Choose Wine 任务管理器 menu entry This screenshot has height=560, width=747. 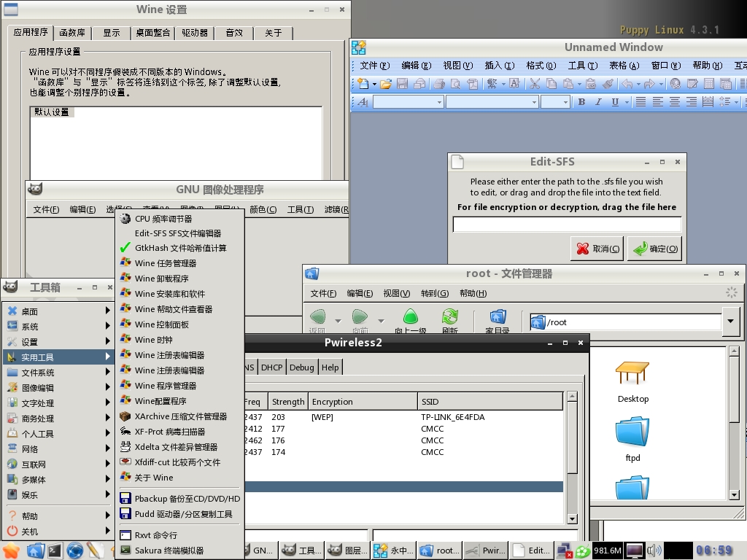180,262
